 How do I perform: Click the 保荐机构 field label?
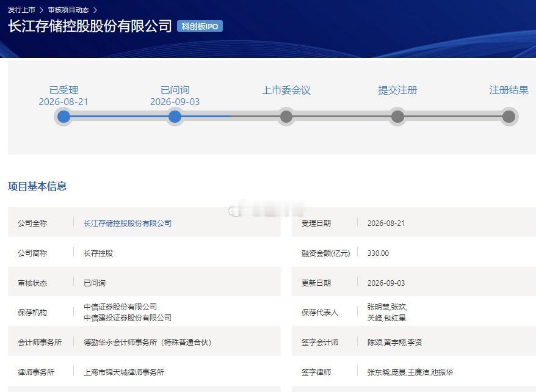32,313
